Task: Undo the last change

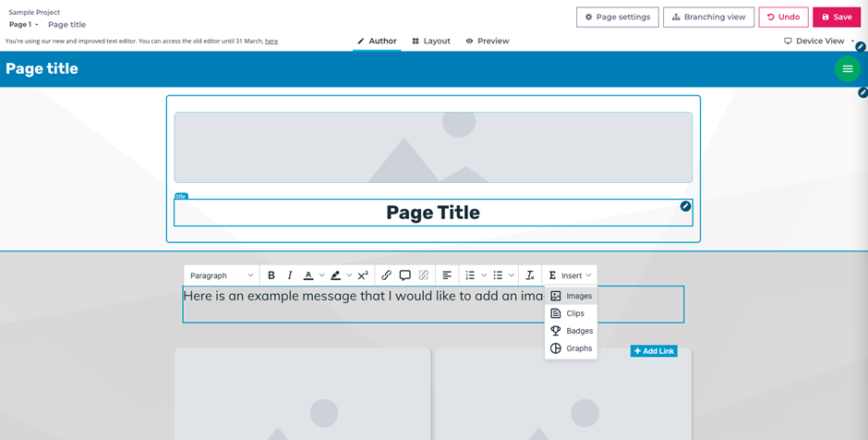Action: [783, 18]
